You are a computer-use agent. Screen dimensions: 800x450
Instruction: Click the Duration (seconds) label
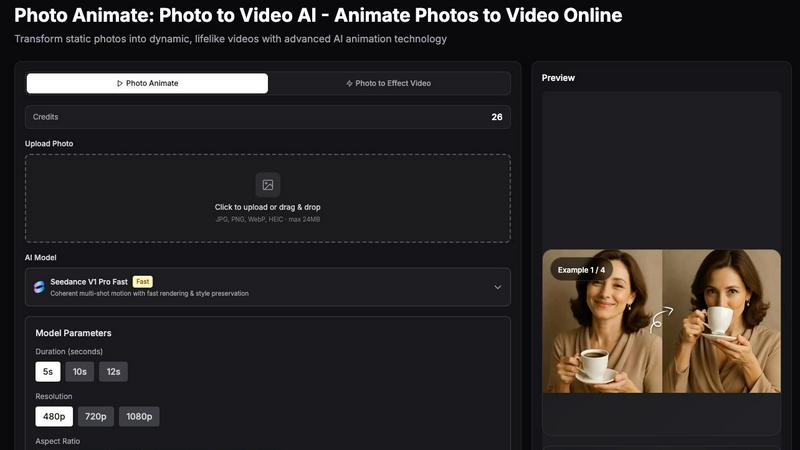click(x=69, y=352)
